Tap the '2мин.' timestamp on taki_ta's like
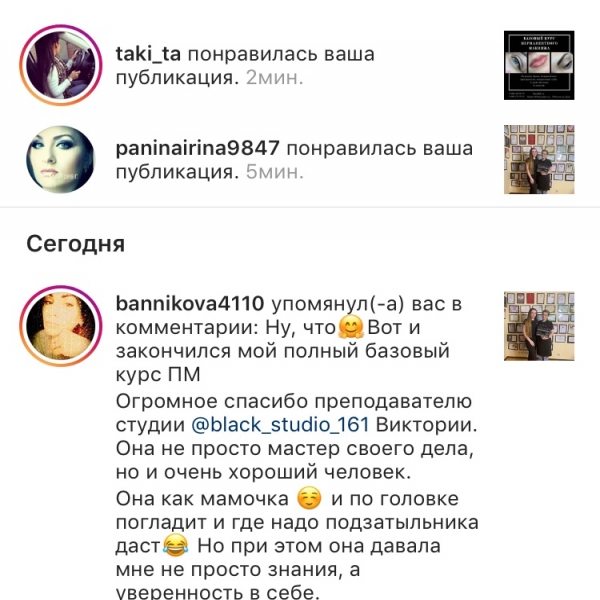This screenshot has width=600, height=600. point(274,78)
